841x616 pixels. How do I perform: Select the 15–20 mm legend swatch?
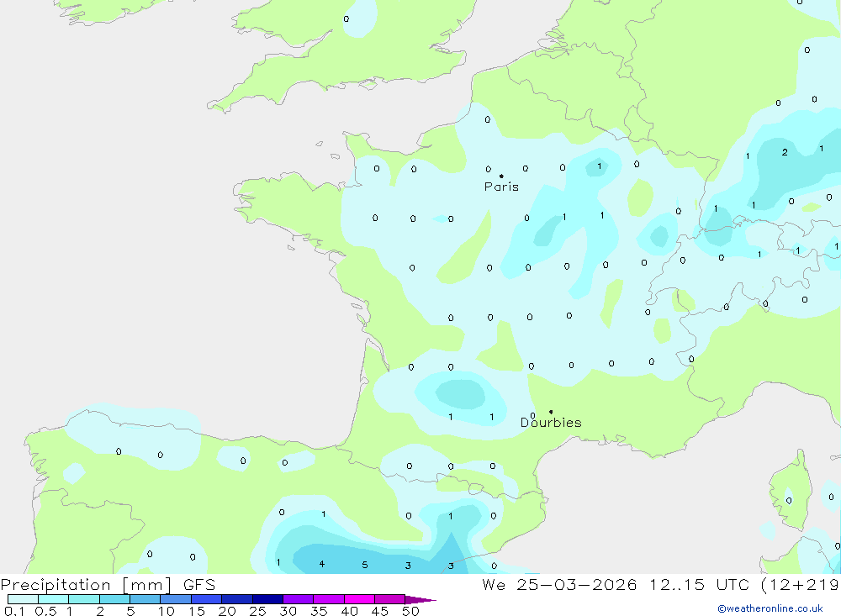[207, 599]
